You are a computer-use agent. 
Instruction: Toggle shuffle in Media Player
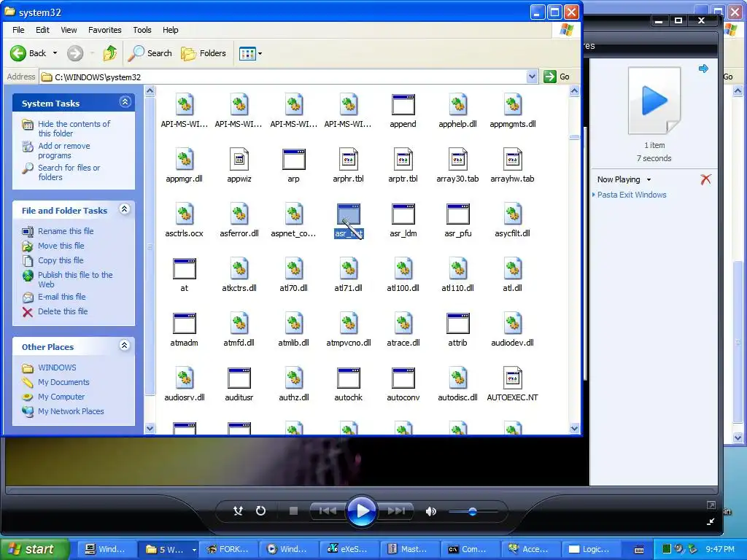tap(239, 511)
